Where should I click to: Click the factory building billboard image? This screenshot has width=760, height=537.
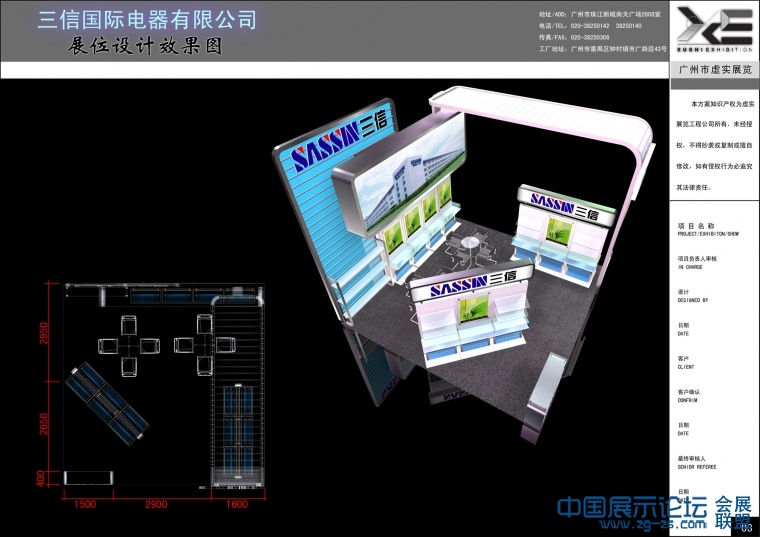(409, 174)
